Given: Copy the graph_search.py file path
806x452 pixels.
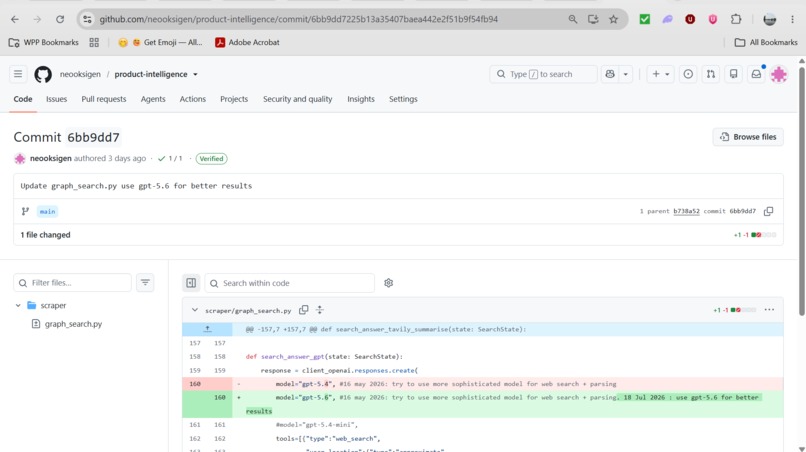Looking at the screenshot, I should pyautogui.click(x=304, y=310).
